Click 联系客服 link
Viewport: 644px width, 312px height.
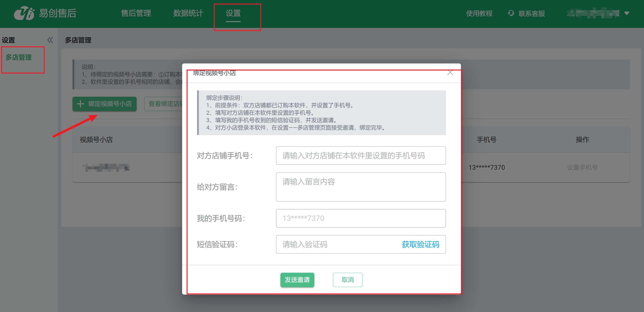532,13
